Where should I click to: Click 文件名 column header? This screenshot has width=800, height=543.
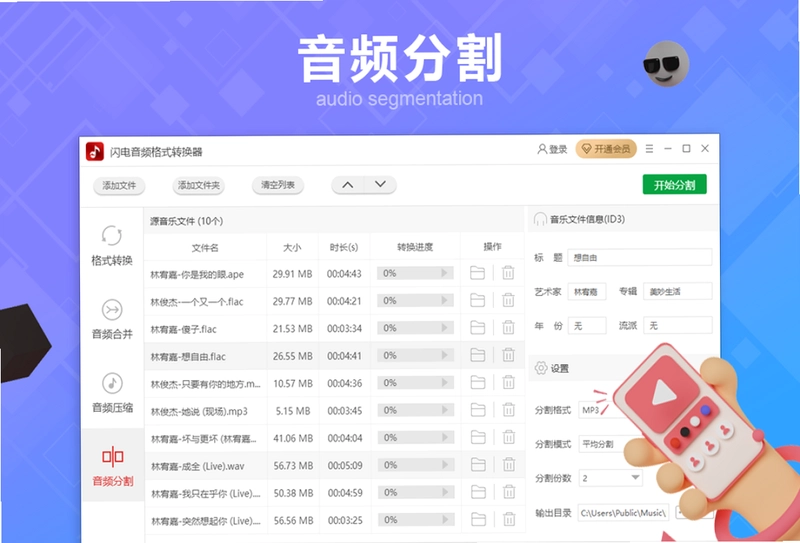[x=205, y=248]
